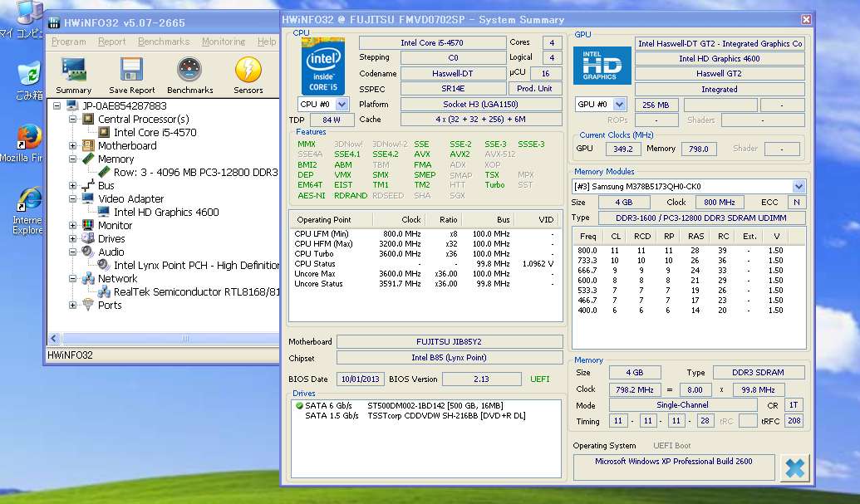Click the Save Report floppy icon

(x=131, y=71)
